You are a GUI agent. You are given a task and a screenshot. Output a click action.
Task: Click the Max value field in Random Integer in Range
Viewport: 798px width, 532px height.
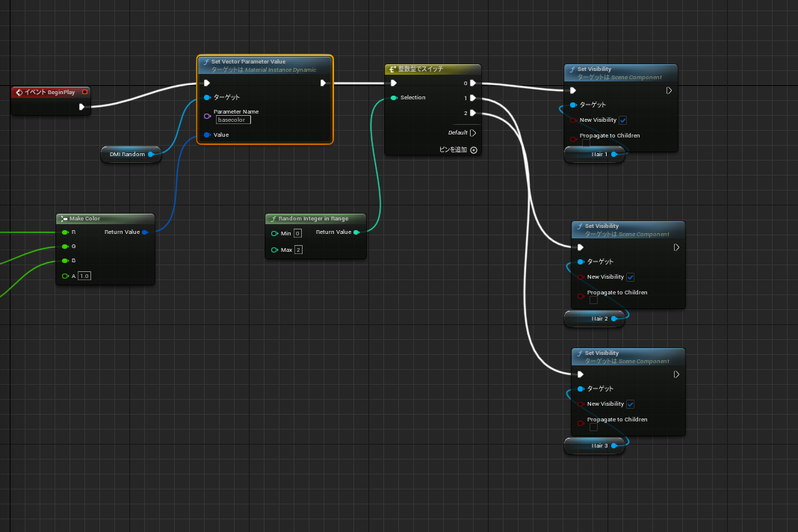tap(298, 250)
